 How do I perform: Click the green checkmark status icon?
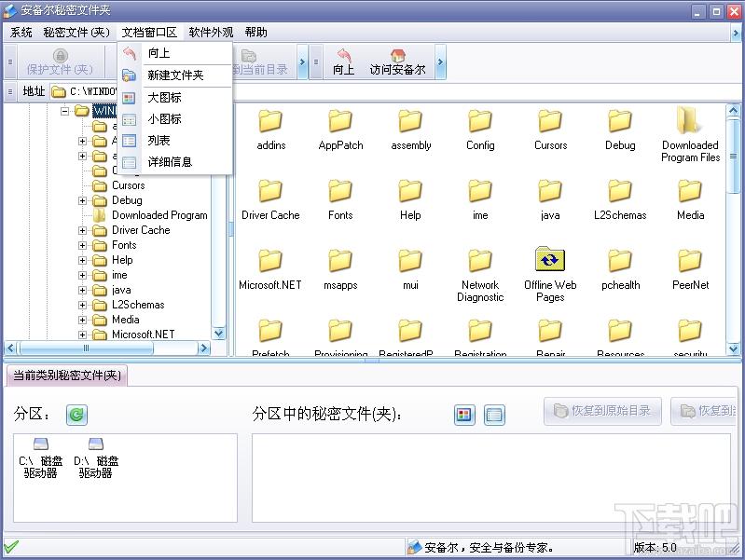pos(11,547)
